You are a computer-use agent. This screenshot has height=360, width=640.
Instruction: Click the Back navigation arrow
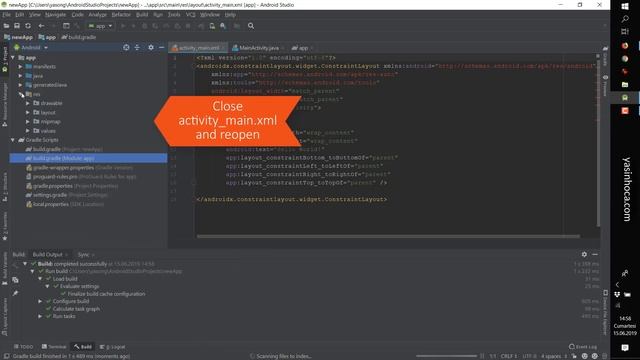(x=41, y=26)
